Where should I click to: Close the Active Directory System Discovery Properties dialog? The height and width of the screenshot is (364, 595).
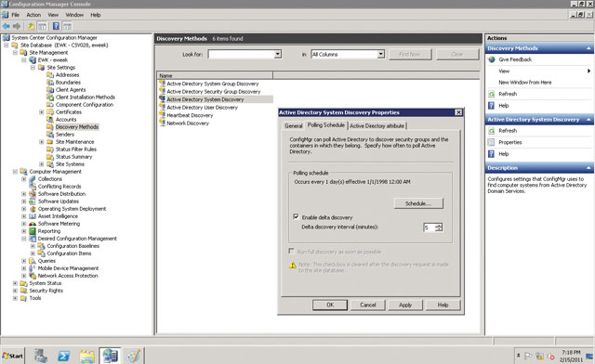(458, 112)
